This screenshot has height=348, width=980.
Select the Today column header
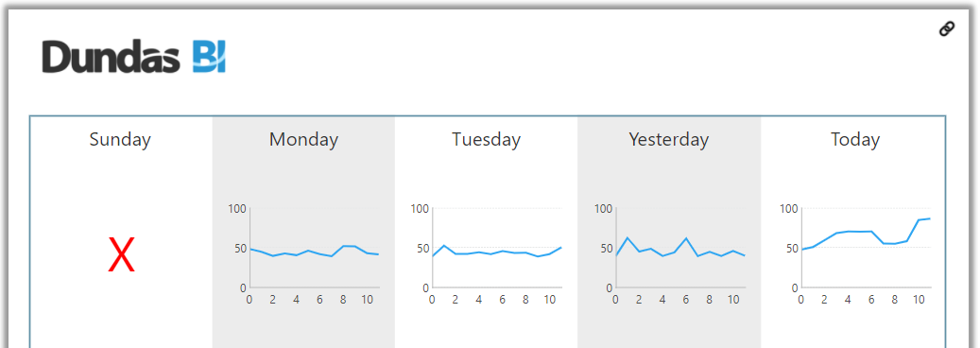pos(855,140)
